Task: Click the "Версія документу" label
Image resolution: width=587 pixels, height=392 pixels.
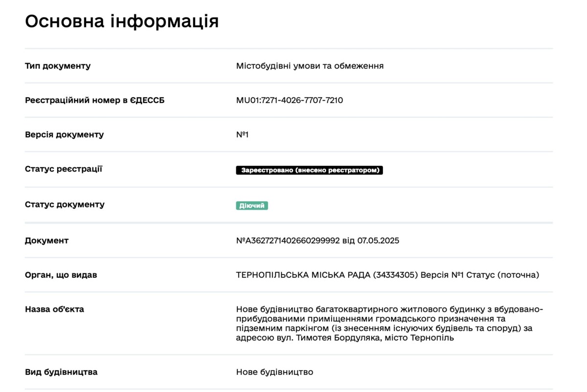Action: coord(64,134)
